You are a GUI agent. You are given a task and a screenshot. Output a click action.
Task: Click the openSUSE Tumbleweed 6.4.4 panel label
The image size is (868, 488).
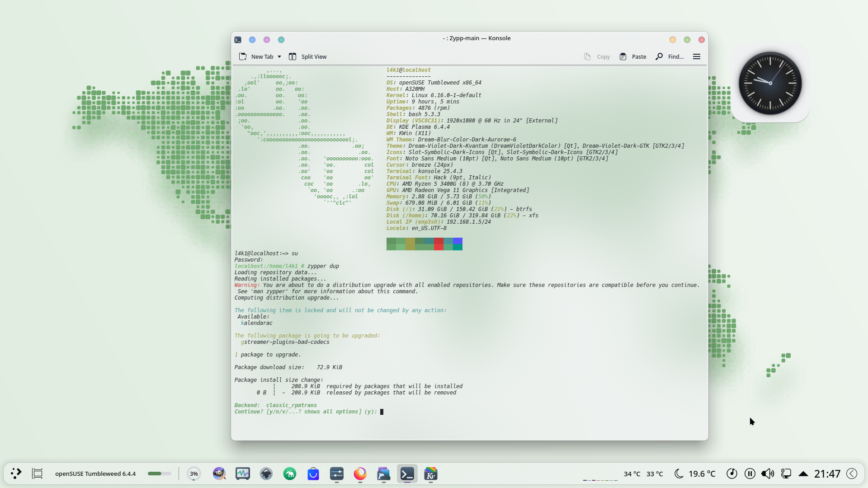coord(95,474)
